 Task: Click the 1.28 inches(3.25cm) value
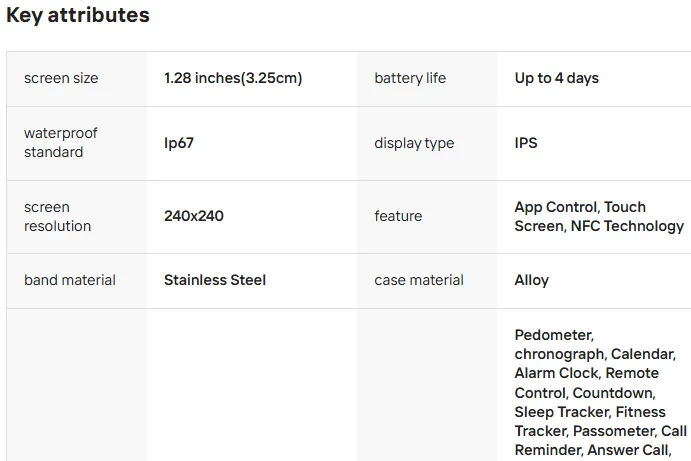(x=233, y=78)
